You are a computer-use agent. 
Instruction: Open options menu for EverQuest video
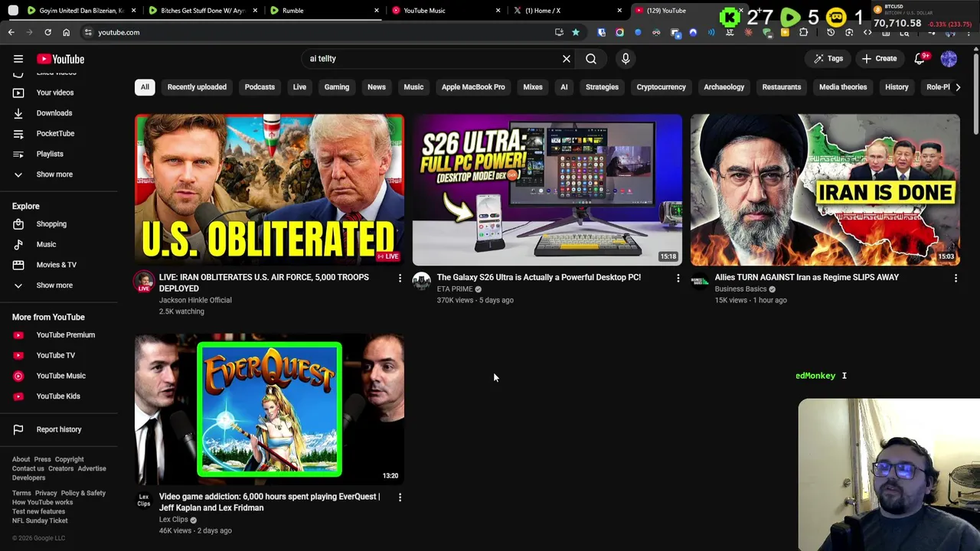point(400,497)
